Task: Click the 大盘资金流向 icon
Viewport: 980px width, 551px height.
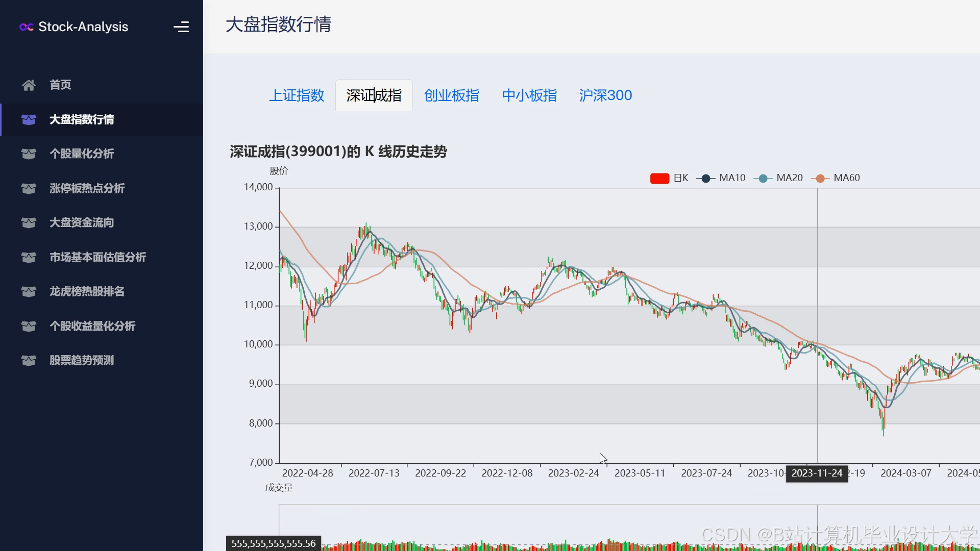Action: [x=28, y=222]
